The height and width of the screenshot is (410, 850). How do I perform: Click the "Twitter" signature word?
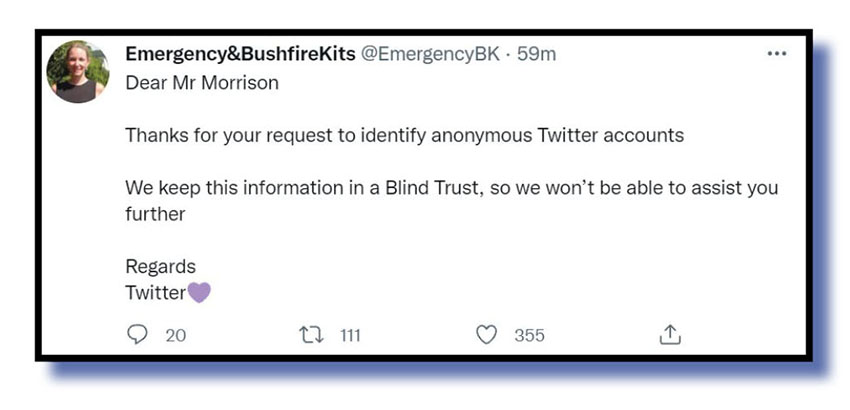155,293
